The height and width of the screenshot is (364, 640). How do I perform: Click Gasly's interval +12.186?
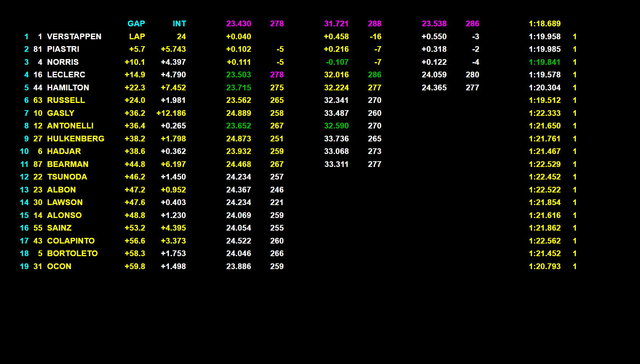tap(171, 113)
